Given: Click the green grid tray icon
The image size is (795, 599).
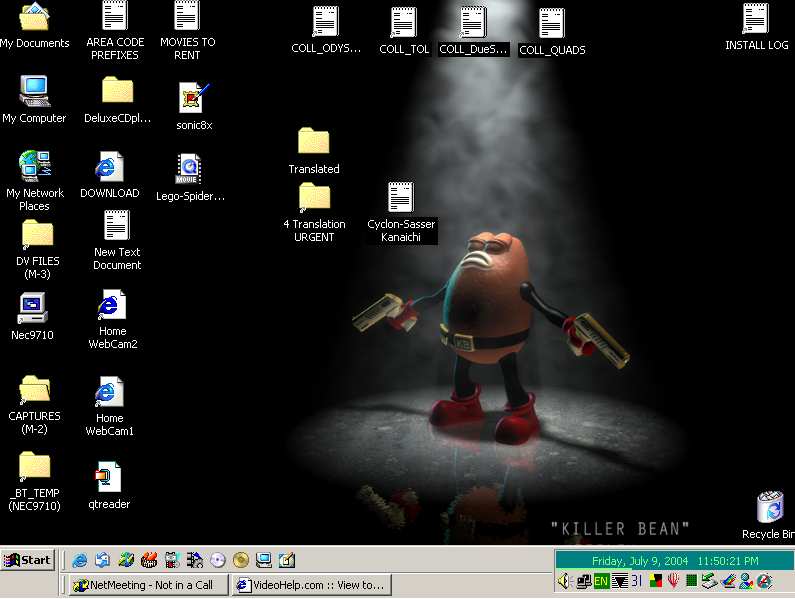Looking at the screenshot, I should (x=691, y=581).
